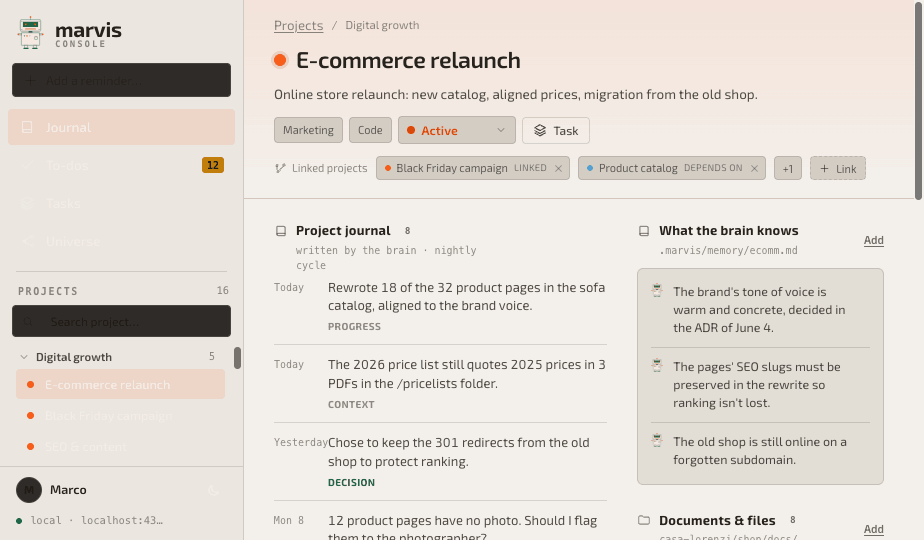This screenshot has width=924, height=540.
Task: Open Marco's avatar circle
Action: (29, 490)
